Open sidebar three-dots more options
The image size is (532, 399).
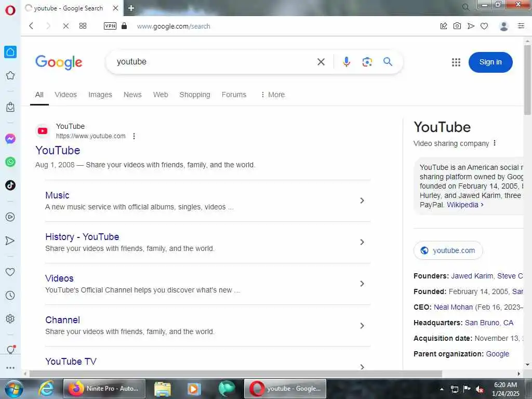pyautogui.click(x=10, y=367)
